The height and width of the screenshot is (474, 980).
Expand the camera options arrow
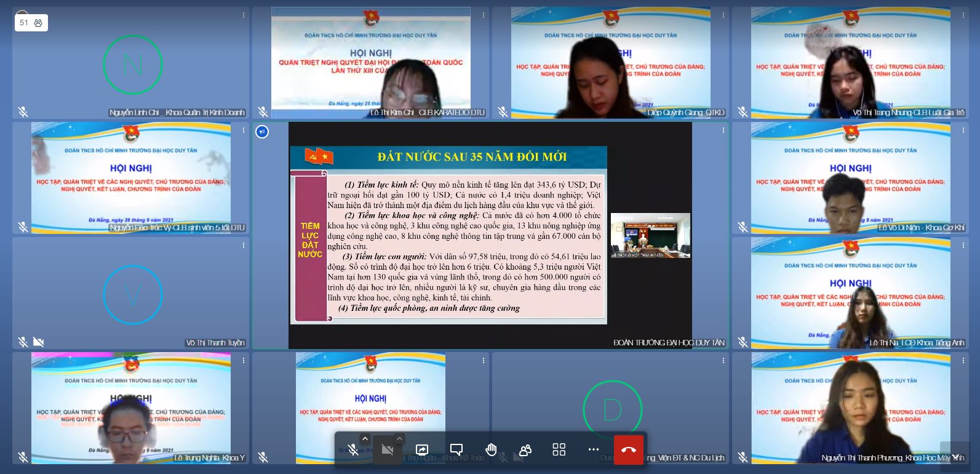[x=399, y=439]
